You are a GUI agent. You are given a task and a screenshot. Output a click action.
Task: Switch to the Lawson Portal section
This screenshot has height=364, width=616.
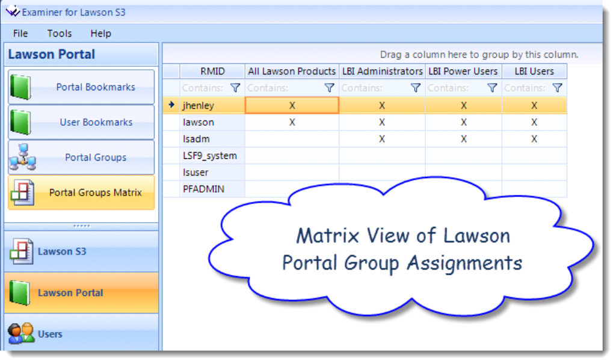[x=81, y=293]
